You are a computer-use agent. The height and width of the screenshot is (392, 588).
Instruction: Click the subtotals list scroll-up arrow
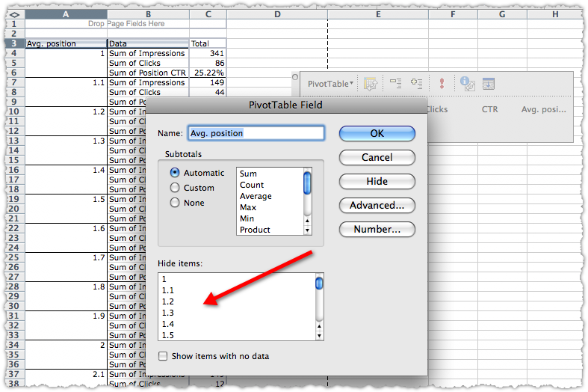click(308, 221)
